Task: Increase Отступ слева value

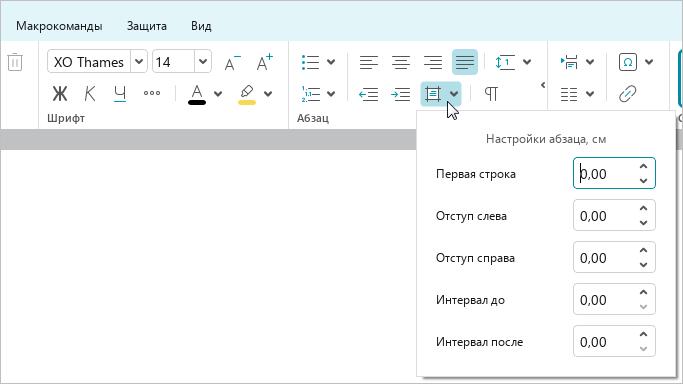Action: tap(643, 209)
